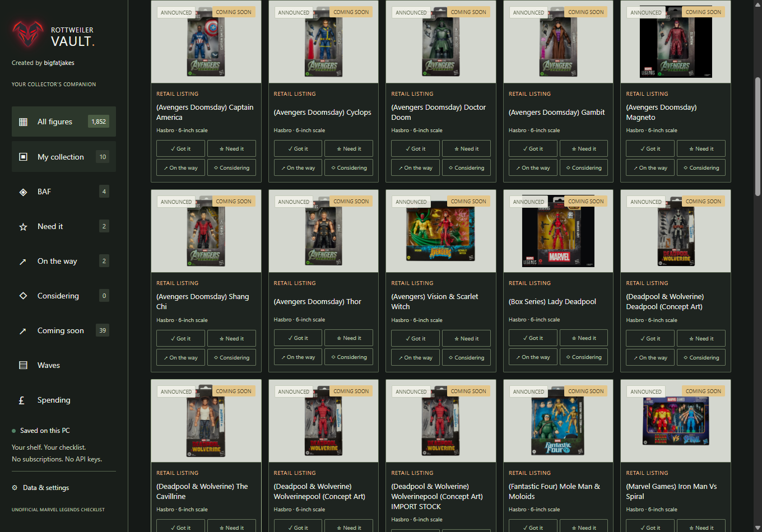762x532 pixels.
Task: Click the Announced badge on The Cavillrine
Action: pos(176,391)
